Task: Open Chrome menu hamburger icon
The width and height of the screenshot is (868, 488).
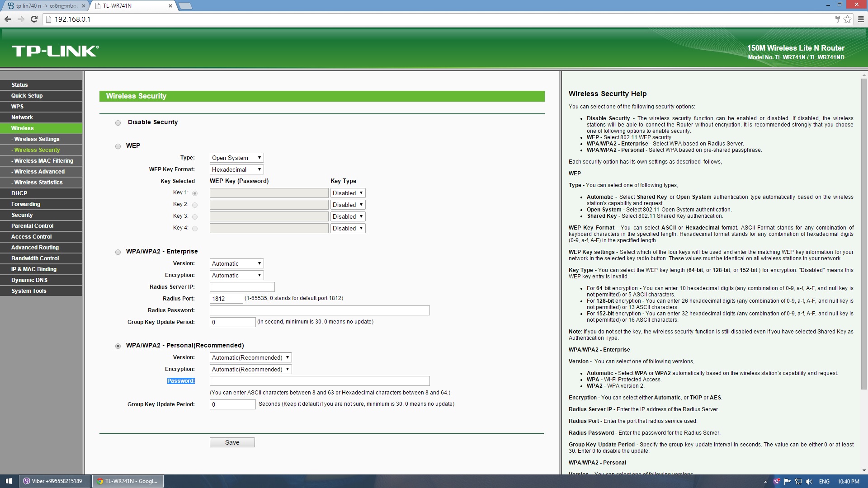Action: (x=861, y=19)
